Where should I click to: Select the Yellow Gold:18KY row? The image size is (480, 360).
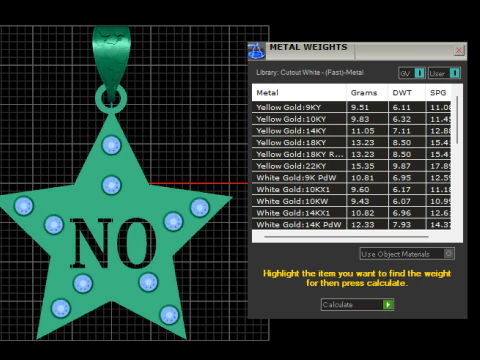[x=351, y=142]
